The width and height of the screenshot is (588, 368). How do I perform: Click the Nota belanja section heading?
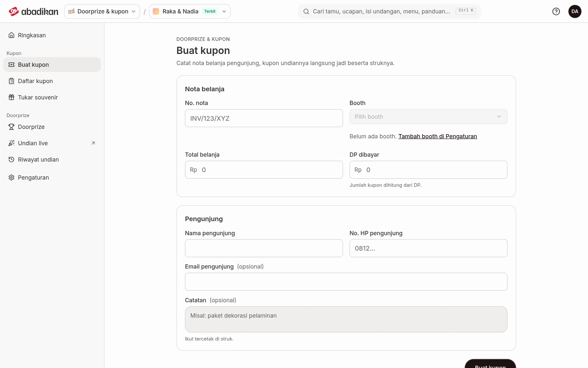tap(204, 89)
